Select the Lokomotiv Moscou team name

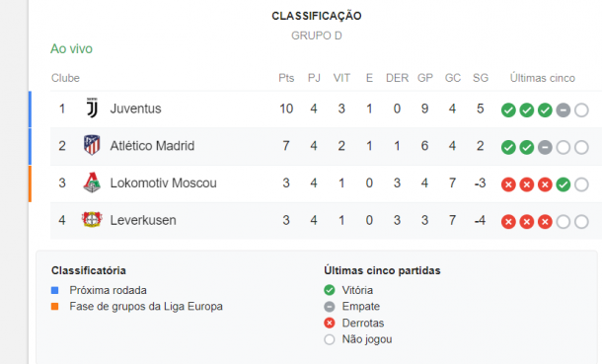coord(163,182)
